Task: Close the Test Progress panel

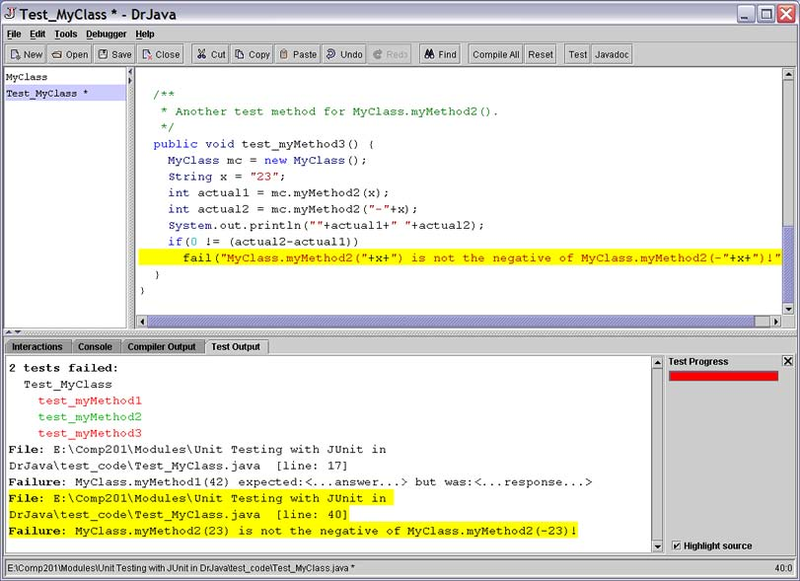Action: pyautogui.click(x=788, y=361)
